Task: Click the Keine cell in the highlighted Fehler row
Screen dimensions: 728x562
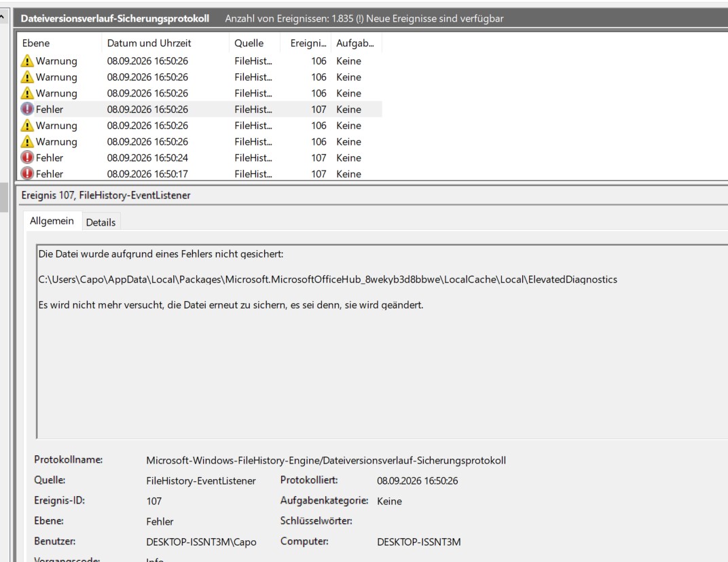Action: (348, 109)
